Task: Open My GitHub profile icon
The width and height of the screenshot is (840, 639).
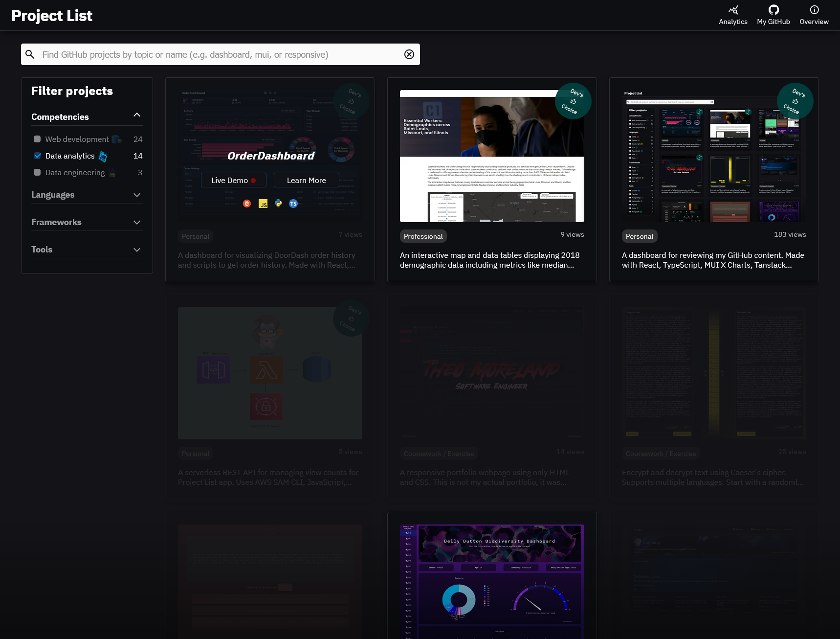Action: 773,10
